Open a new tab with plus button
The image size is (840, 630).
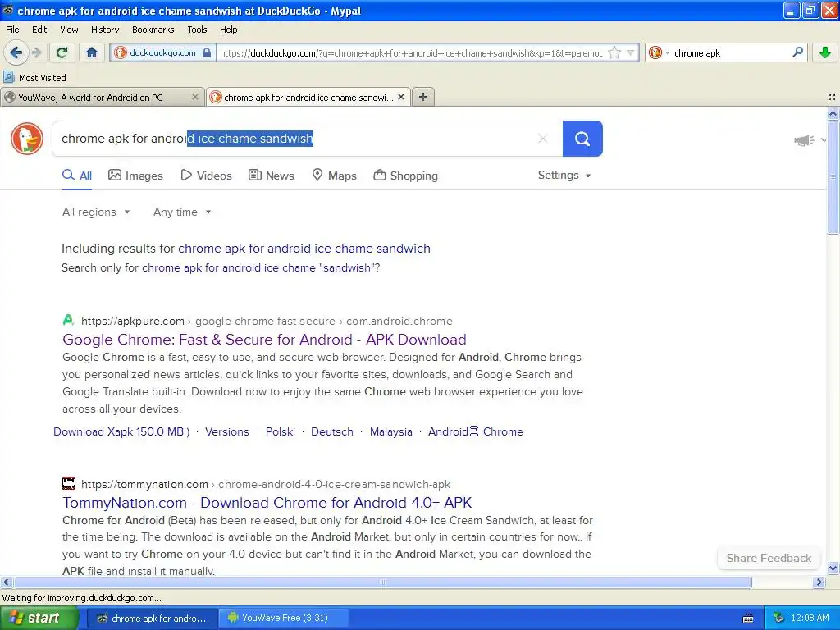click(x=423, y=97)
